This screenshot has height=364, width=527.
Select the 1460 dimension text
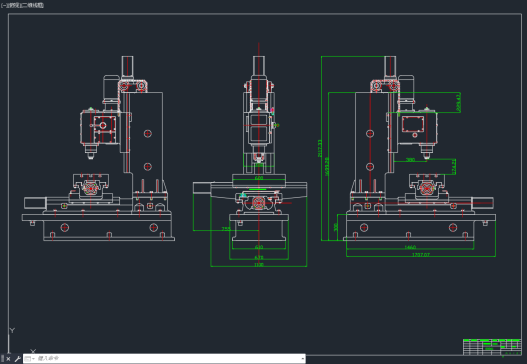410,247
